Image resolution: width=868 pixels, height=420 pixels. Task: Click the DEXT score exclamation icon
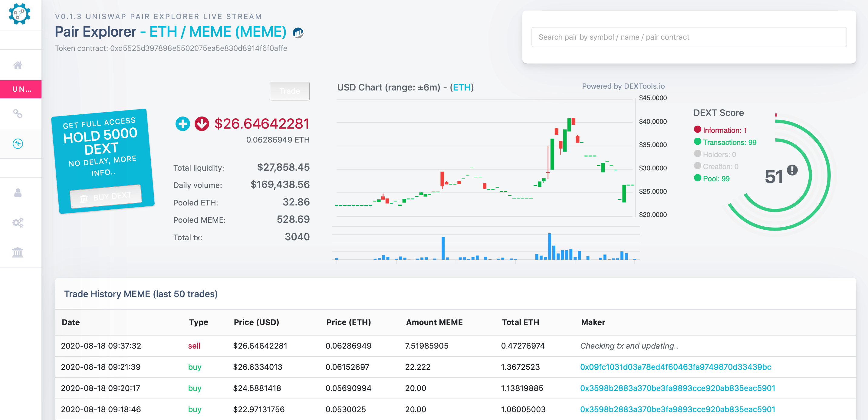pyautogui.click(x=792, y=170)
